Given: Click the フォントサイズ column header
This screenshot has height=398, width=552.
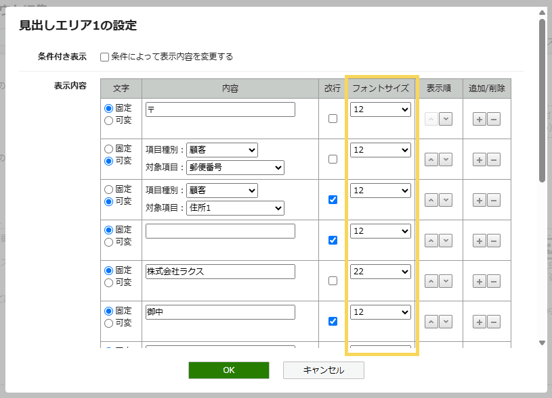Looking at the screenshot, I should 380,88.
